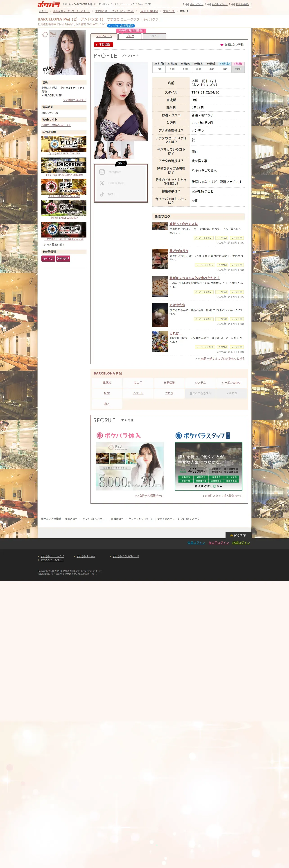Viewport: 289px width, 868px height.
Task: Open the first 桃李 BARCELONA banner
Action: click(x=64, y=187)
